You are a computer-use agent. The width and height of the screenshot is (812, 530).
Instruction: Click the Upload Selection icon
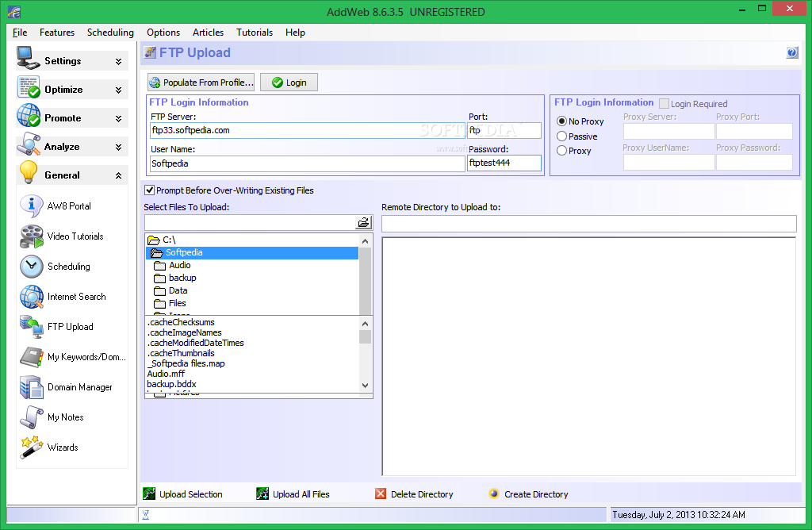click(x=149, y=494)
